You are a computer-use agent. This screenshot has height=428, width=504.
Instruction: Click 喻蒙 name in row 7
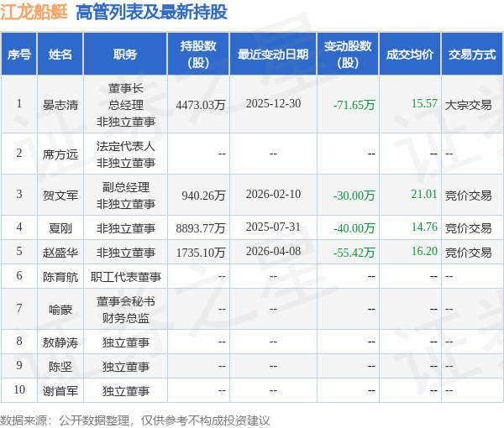(60, 310)
